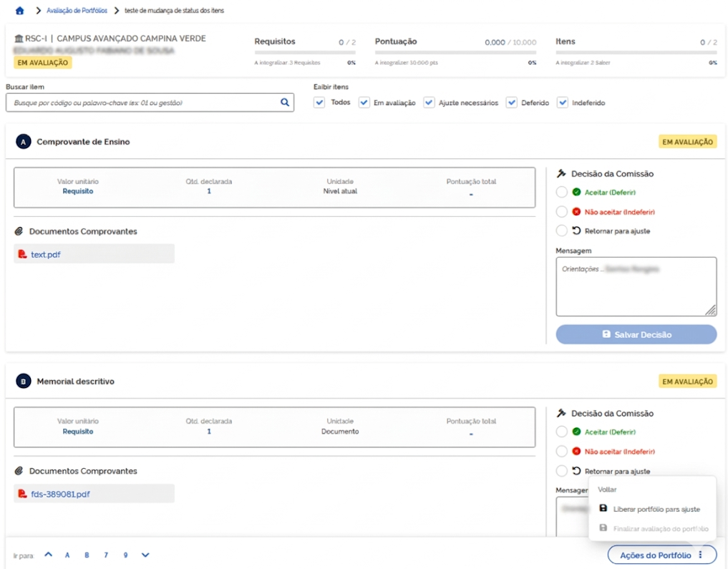Screen dimensions: 728x569
Task: Open the Ações do Portfólio dropdown button
Action: [655, 555]
